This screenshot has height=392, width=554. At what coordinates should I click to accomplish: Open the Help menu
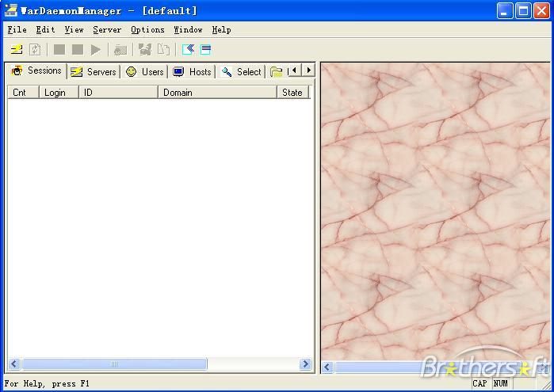pos(222,29)
